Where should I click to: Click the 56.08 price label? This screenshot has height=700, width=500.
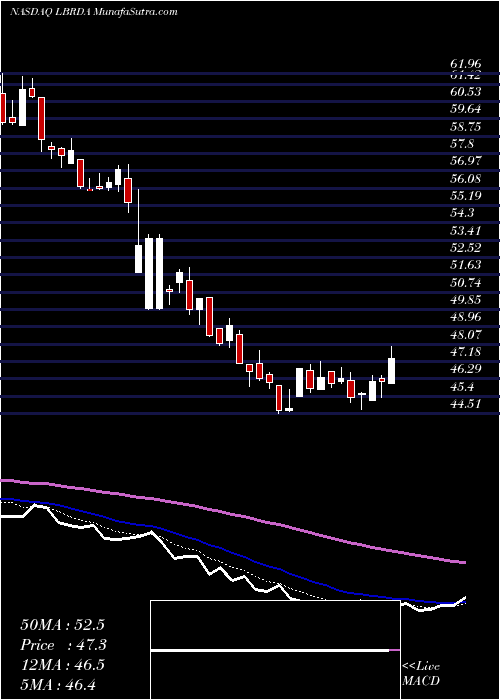[466, 179]
